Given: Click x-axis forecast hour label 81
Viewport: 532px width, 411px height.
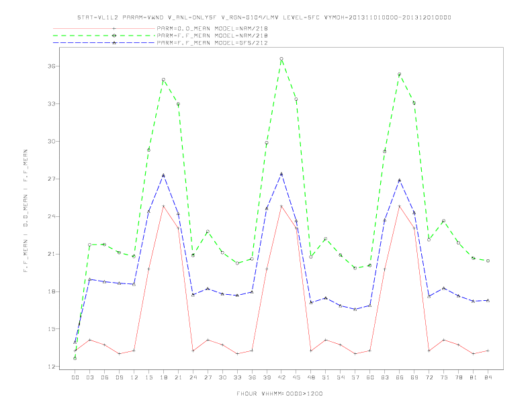Looking at the screenshot, I should click(474, 377).
